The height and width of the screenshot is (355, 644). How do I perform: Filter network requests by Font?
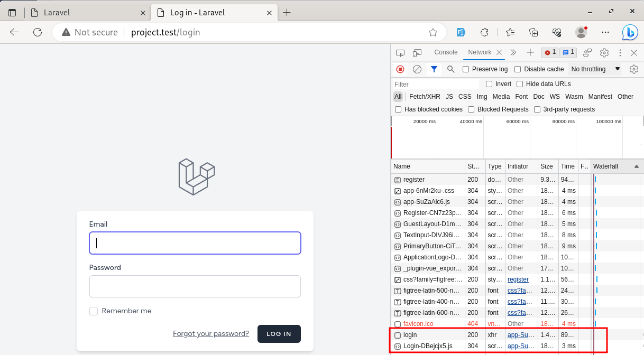pos(521,97)
